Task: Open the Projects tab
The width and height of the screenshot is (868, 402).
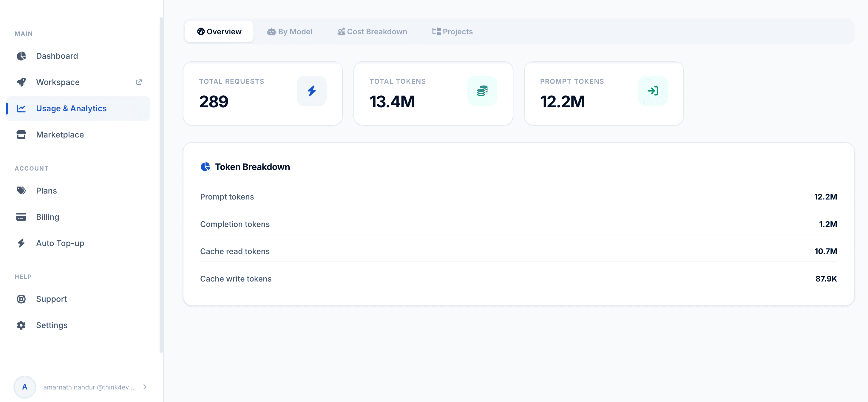Action: pos(452,32)
